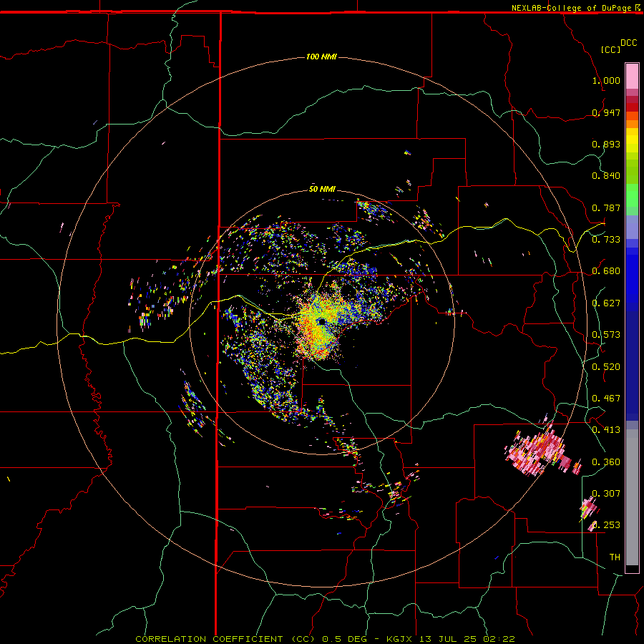Screen dimensions: 644x644
Task: Select the 0.520 color scale value
Action: point(606,367)
